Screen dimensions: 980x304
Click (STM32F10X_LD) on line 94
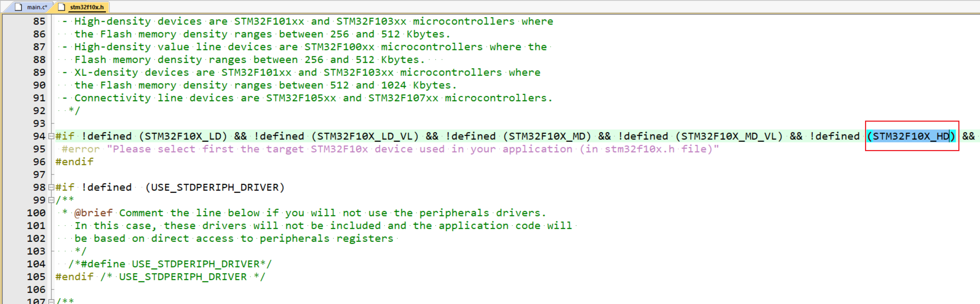point(183,136)
